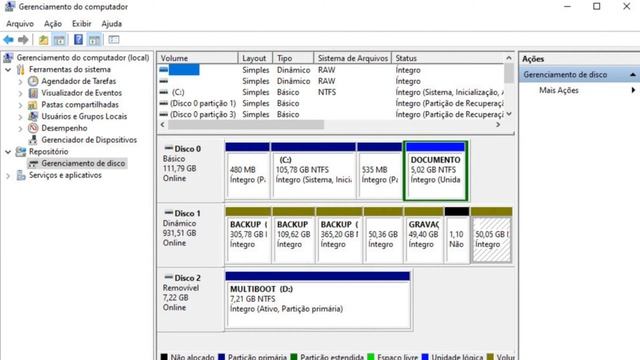The width and height of the screenshot is (640, 360).
Task: Select MULTIBOOT (D:) 7,21 GB partition
Action: click(318, 300)
